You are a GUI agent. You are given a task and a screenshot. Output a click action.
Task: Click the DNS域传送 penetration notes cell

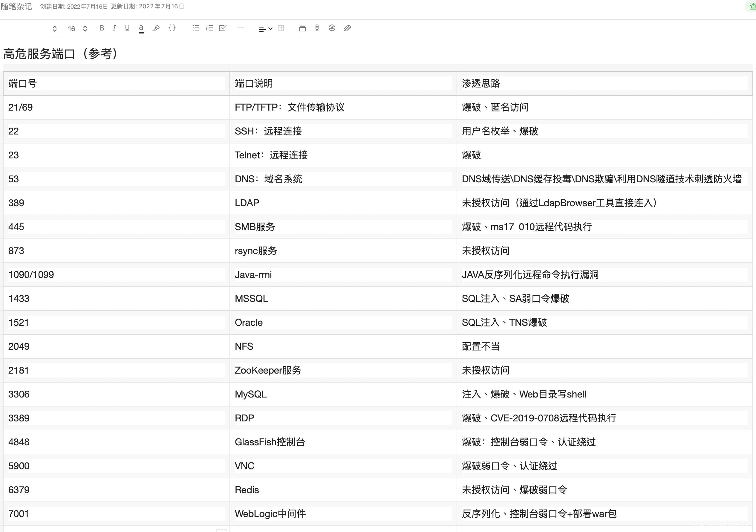[605, 179]
